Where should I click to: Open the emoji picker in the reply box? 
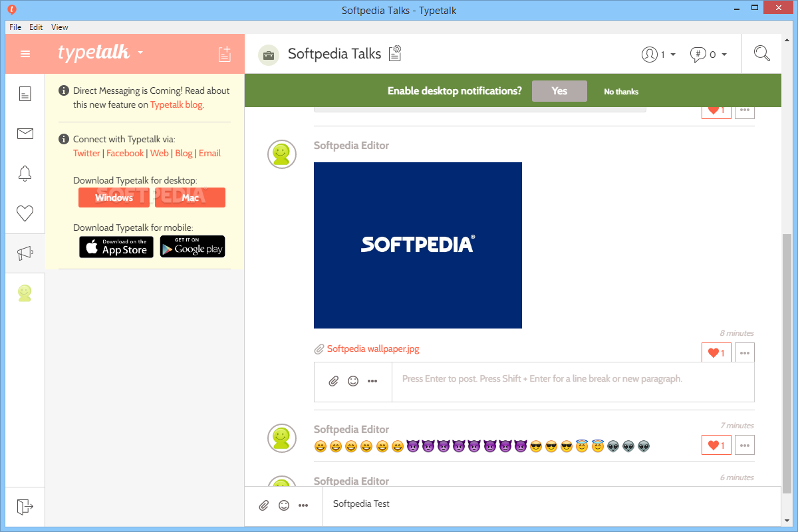[x=353, y=381]
